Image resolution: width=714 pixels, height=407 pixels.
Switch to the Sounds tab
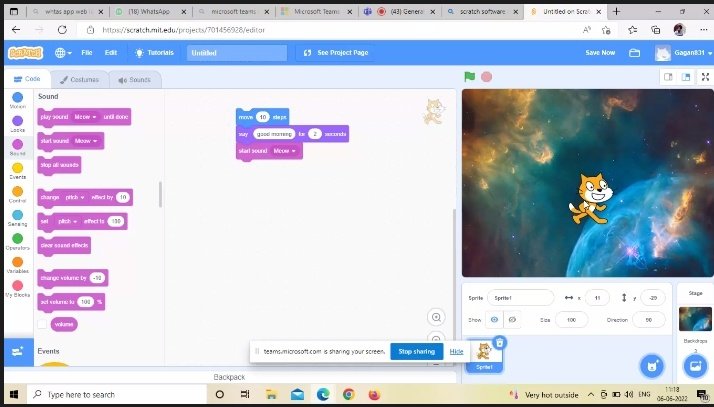click(x=134, y=80)
